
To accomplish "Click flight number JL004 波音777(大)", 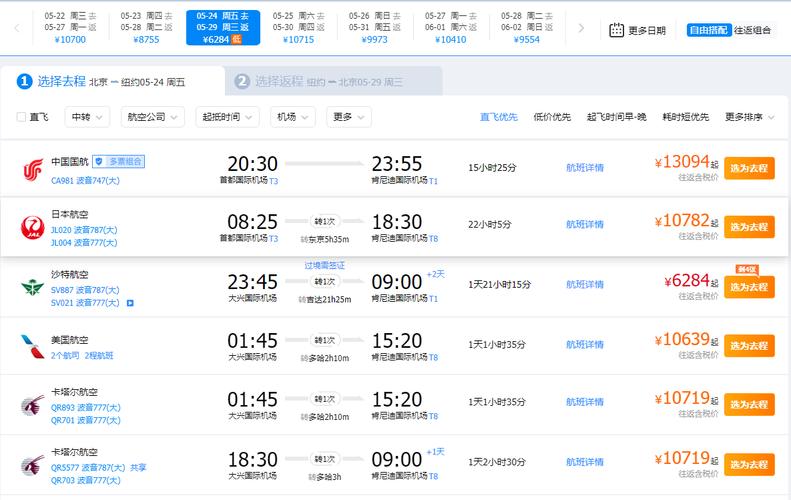I will point(84,243).
